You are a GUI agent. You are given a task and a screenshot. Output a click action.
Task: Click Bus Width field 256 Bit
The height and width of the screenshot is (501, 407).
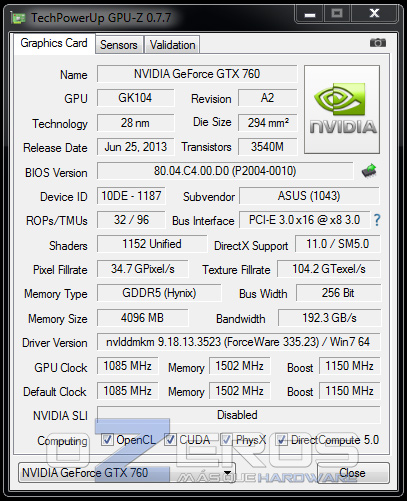(x=338, y=293)
